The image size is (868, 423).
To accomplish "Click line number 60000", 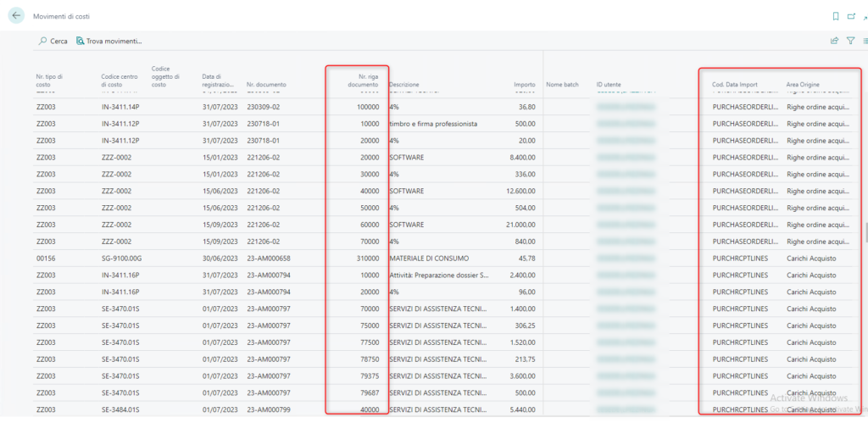I will point(370,225).
